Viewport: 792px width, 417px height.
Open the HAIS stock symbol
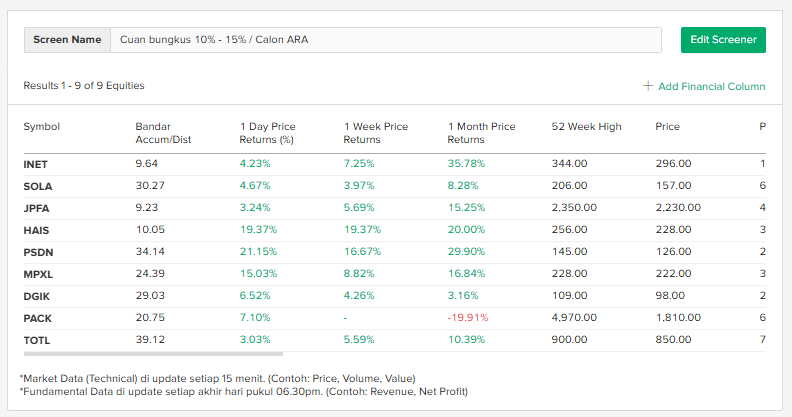36,230
